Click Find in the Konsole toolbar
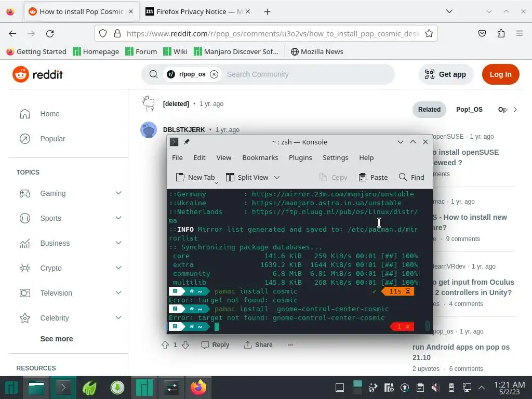 (411, 178)
